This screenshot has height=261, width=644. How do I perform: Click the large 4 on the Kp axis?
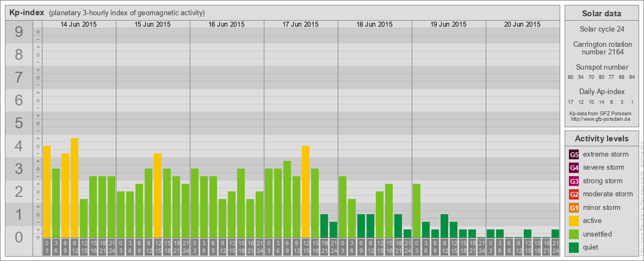19,146
